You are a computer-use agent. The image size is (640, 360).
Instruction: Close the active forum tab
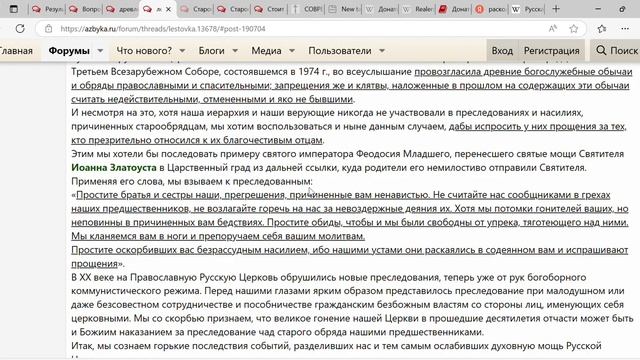point(168,9)
